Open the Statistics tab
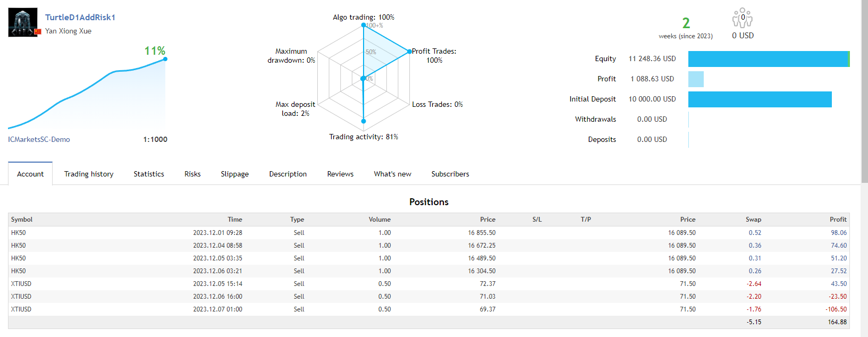 tap(149, 174)
